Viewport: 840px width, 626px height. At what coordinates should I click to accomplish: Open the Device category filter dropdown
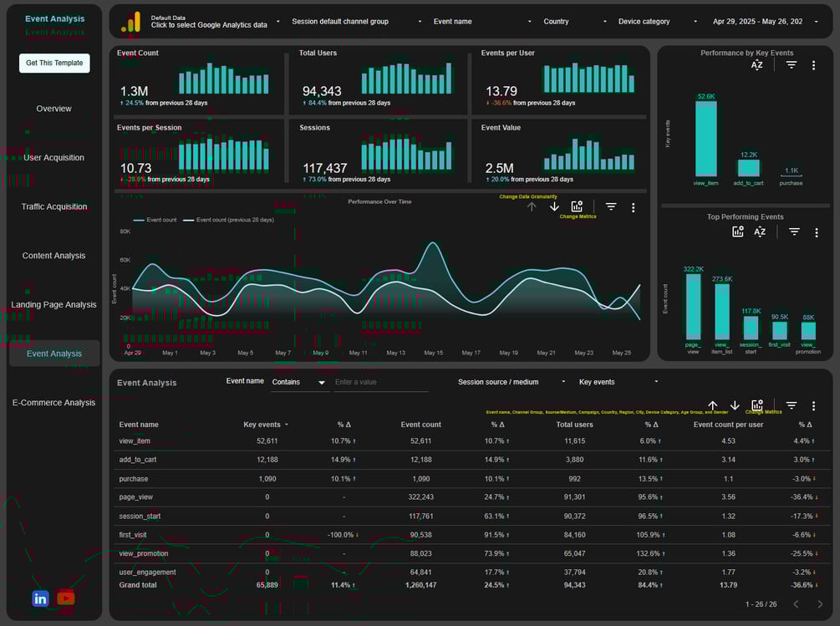click(657, 22)
